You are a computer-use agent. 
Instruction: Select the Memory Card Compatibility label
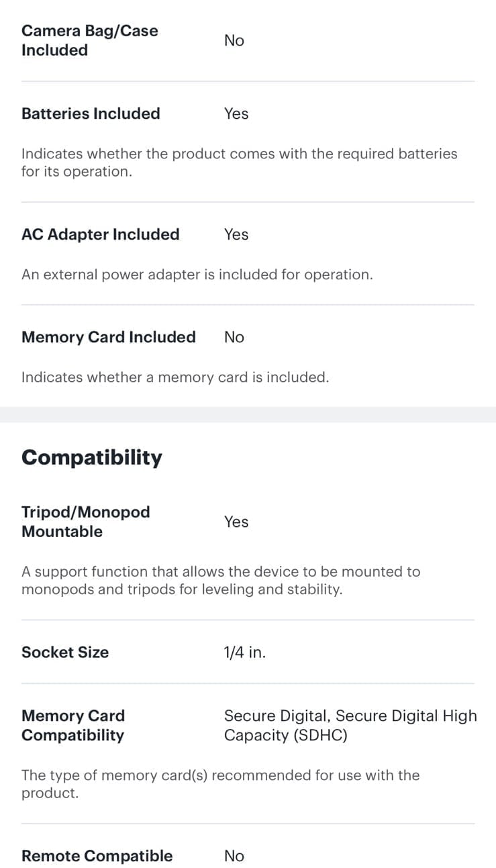[73, 725]
